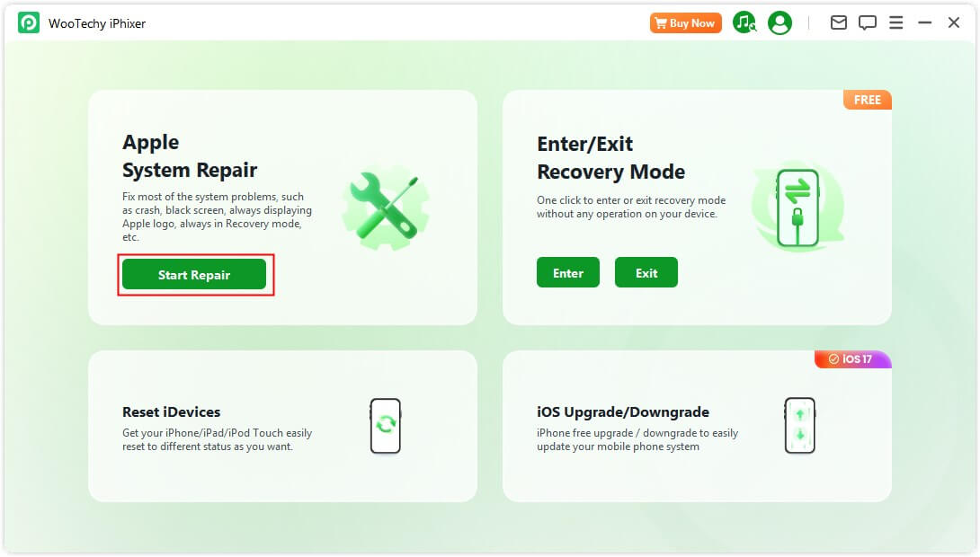Click the Reset iDevices phone refresh icon

pyautogui.click(x=386, y=426)
